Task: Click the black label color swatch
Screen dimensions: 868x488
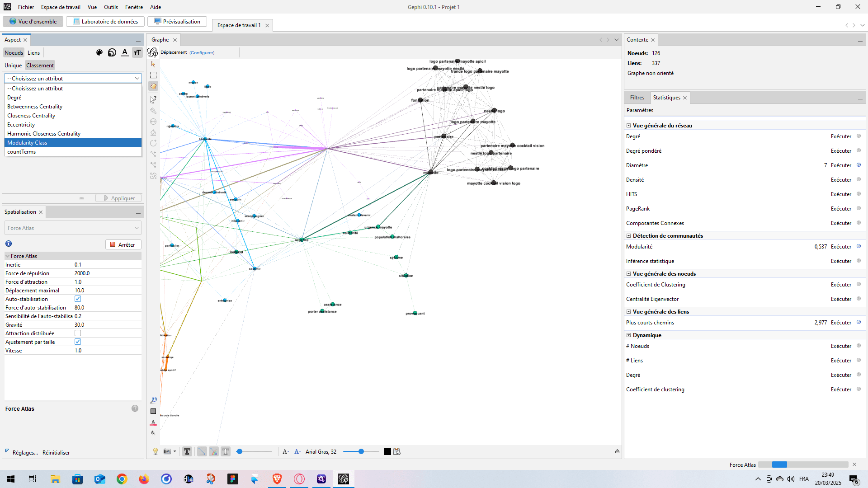Action: [x=387, y=451]
